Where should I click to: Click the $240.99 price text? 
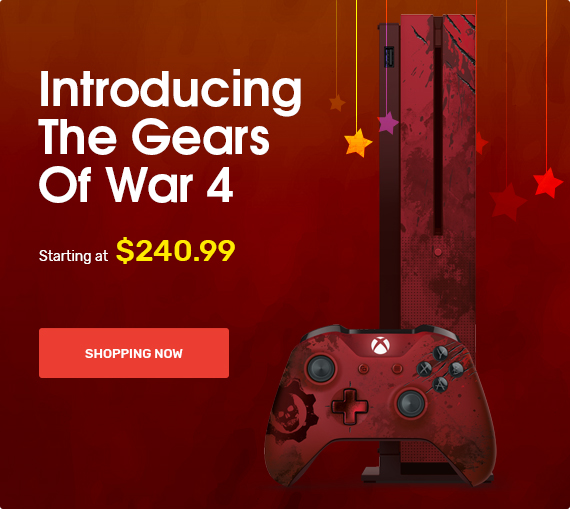[x=176, y=250]
